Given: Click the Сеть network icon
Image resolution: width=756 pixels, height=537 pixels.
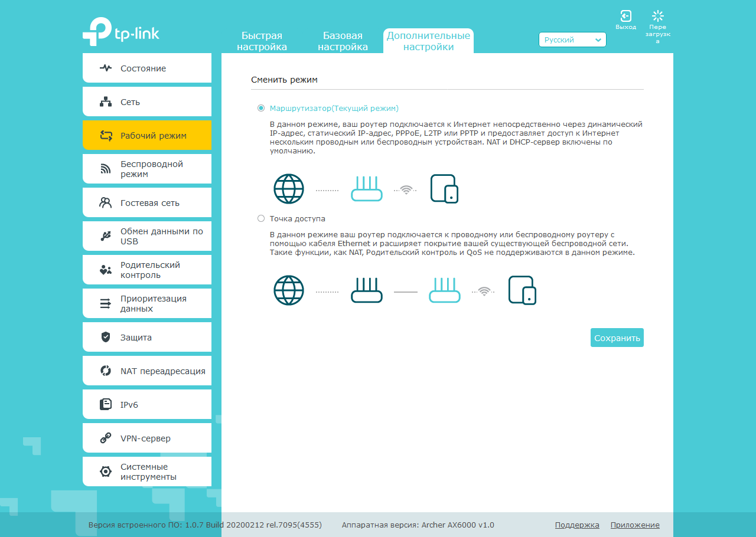Looking at the screenshot, I should coord(106,101).
